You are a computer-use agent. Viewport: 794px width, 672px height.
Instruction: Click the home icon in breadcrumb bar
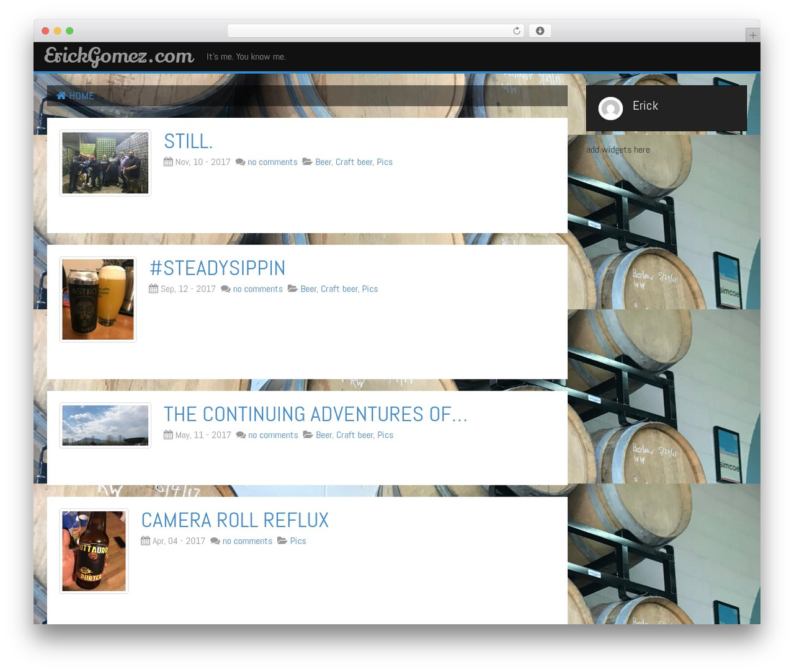click(x=61, y=95)
